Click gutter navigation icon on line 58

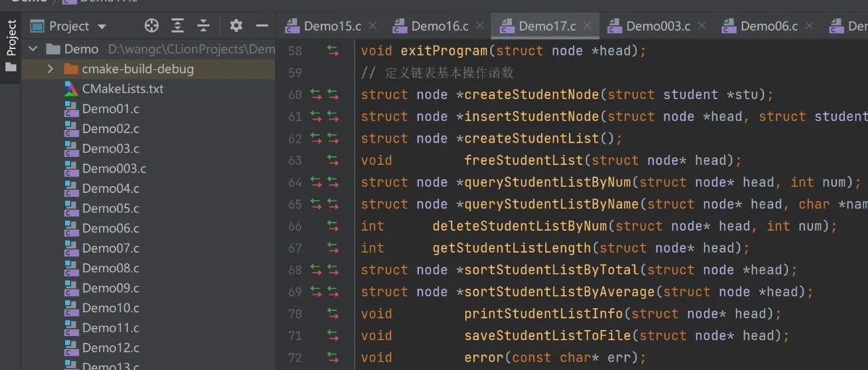[332, 51]
